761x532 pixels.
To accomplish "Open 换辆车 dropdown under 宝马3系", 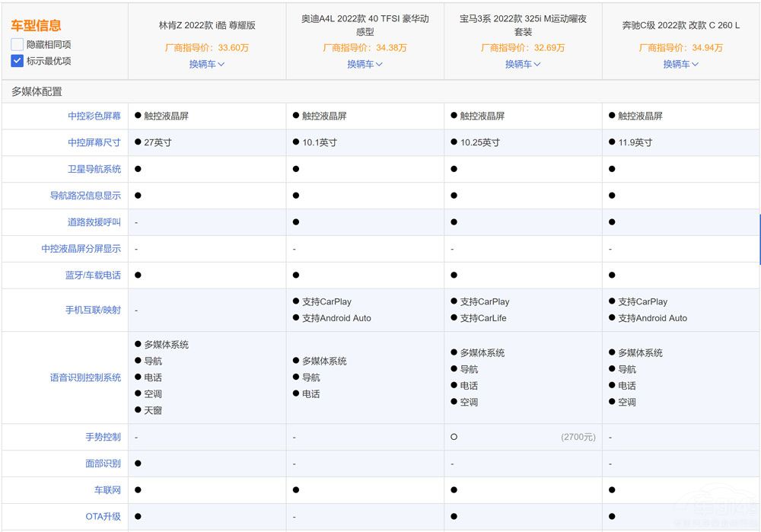I will [523, 64].
